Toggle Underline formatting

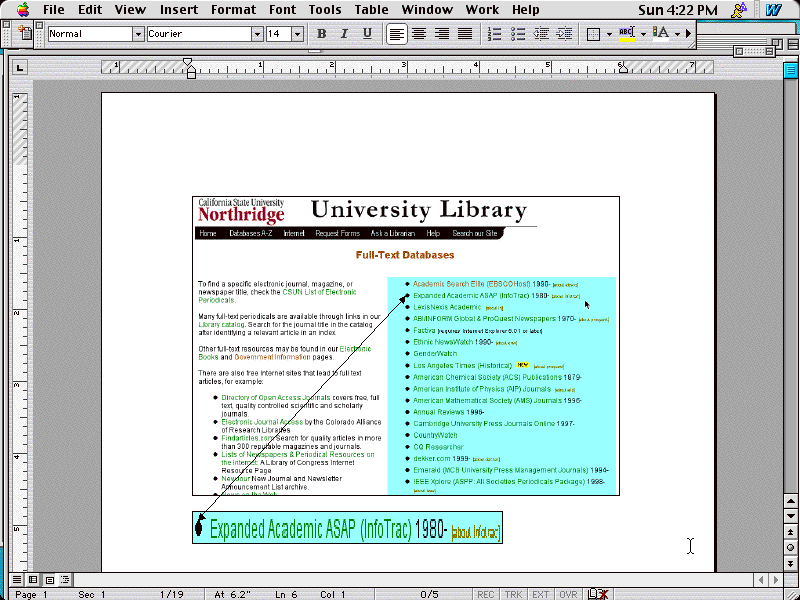pos(367,34)
